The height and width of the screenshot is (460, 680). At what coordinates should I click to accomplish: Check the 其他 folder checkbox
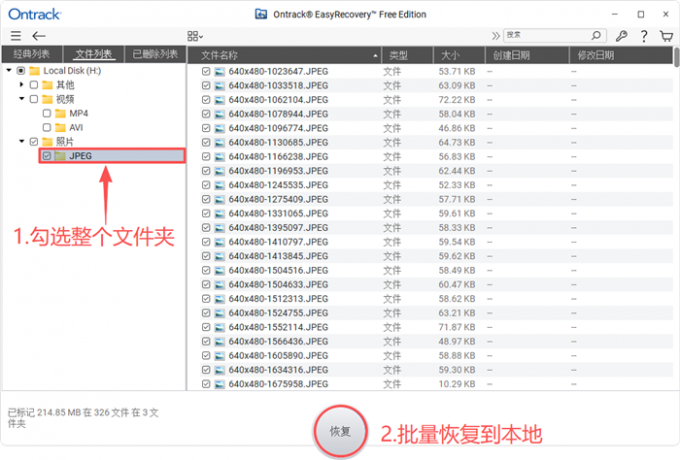tap(33, 85)
